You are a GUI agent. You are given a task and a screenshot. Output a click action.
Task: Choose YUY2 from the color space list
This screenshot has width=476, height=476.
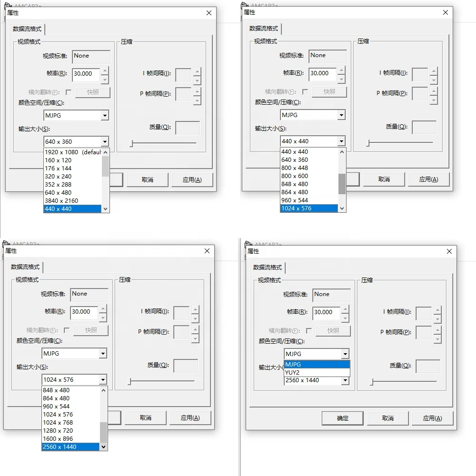[x=317, y=373]
